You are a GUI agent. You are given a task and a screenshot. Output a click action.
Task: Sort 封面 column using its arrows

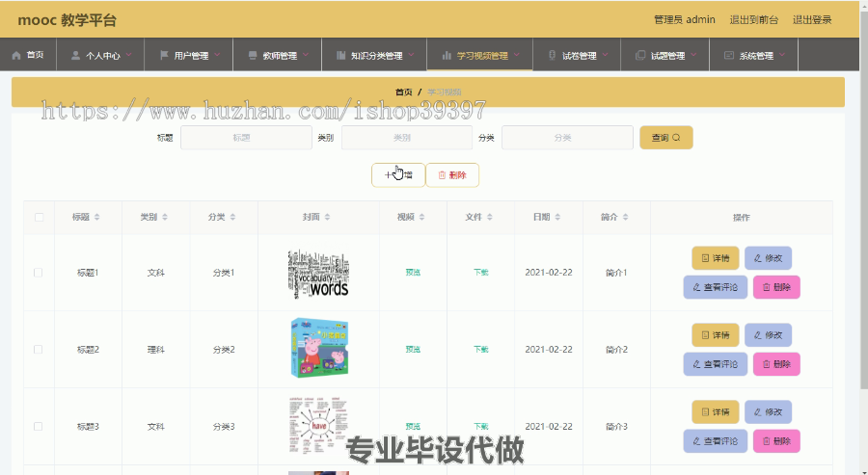point(327,218)
